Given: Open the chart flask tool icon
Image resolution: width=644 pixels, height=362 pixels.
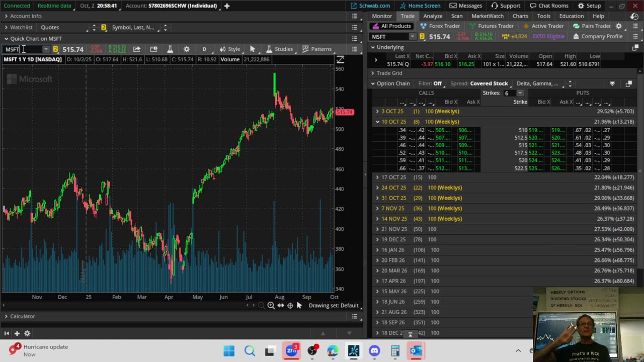Looking at the screenshot, I should pos(170,49).
